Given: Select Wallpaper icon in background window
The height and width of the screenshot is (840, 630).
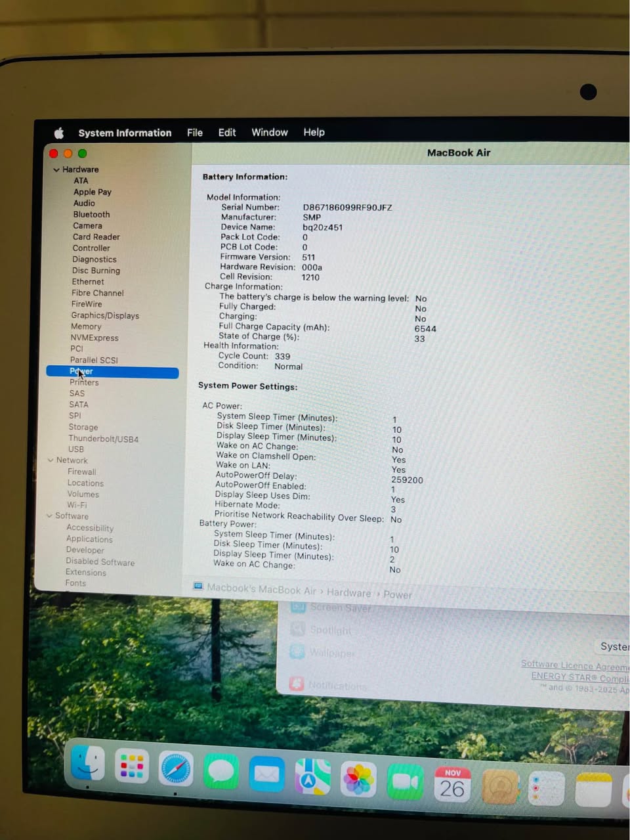Looking at the screenshot, I should click(x=297, y=652).
